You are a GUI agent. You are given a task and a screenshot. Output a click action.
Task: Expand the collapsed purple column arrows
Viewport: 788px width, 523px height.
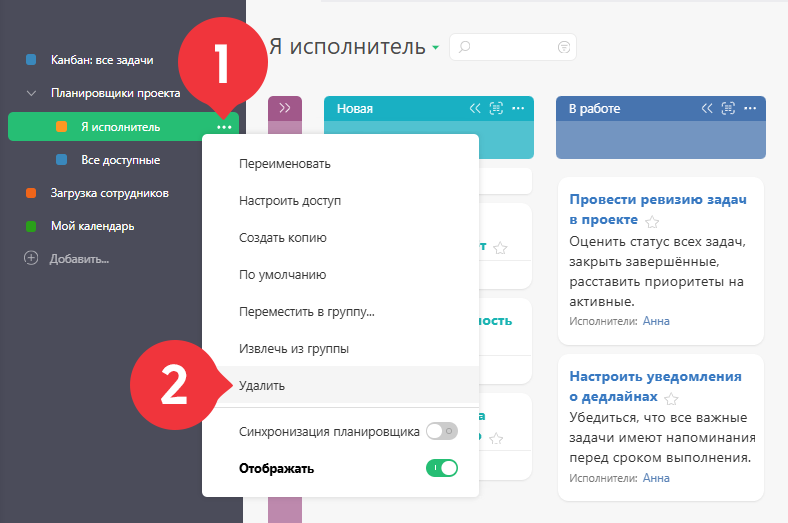[284, 108]
